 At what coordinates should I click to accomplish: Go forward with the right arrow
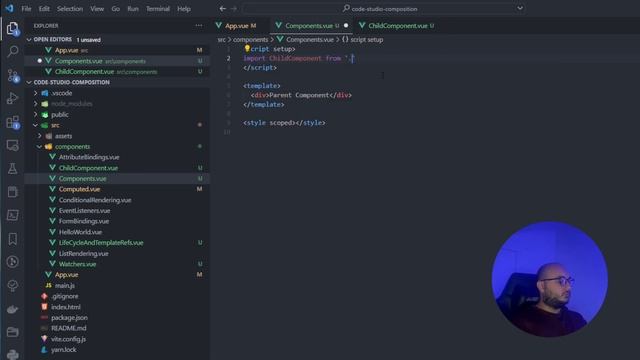(x=234, y=8)
